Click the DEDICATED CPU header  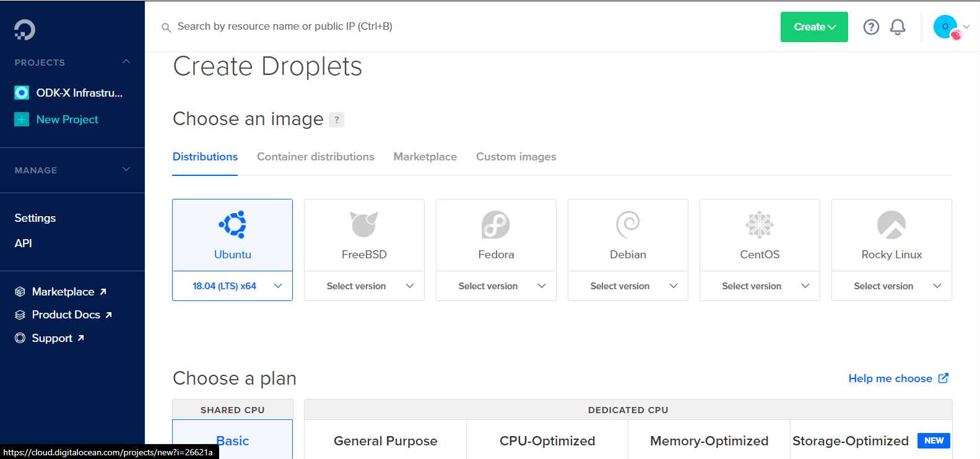[628, 410]
